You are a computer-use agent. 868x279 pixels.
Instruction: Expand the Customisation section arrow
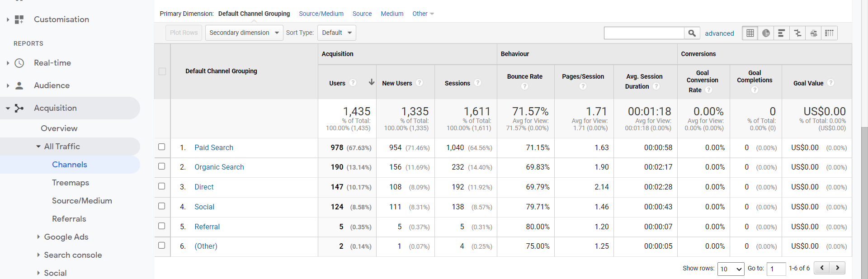point(8,19)
